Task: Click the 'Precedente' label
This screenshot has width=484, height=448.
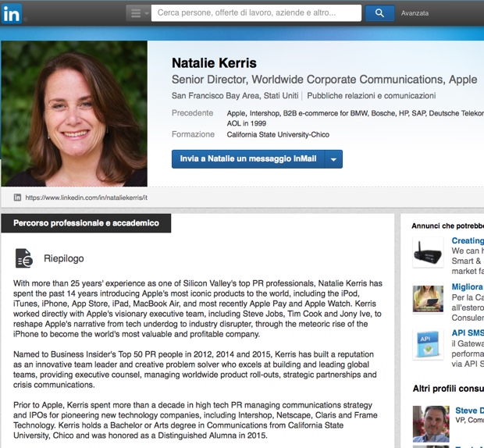Action: point(192,113)
